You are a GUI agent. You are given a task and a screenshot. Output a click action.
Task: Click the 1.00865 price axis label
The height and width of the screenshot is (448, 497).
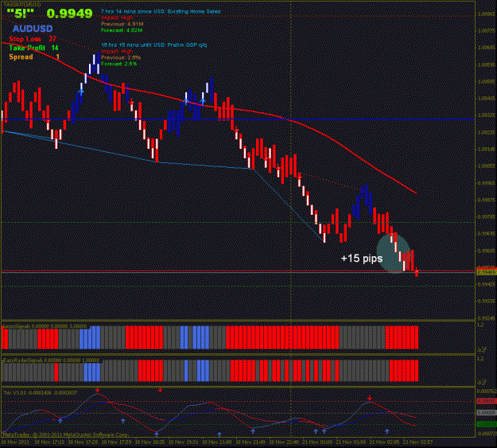(487, 14)
